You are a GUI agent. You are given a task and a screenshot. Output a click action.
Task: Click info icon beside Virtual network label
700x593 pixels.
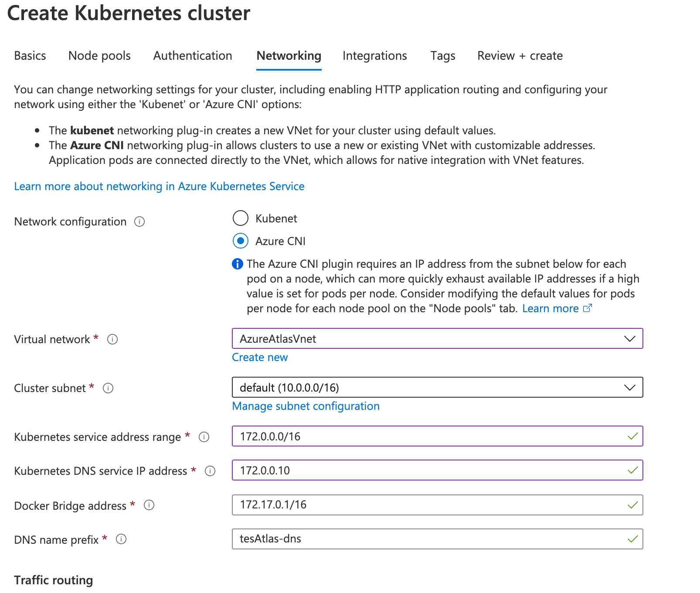coord(112,339)
